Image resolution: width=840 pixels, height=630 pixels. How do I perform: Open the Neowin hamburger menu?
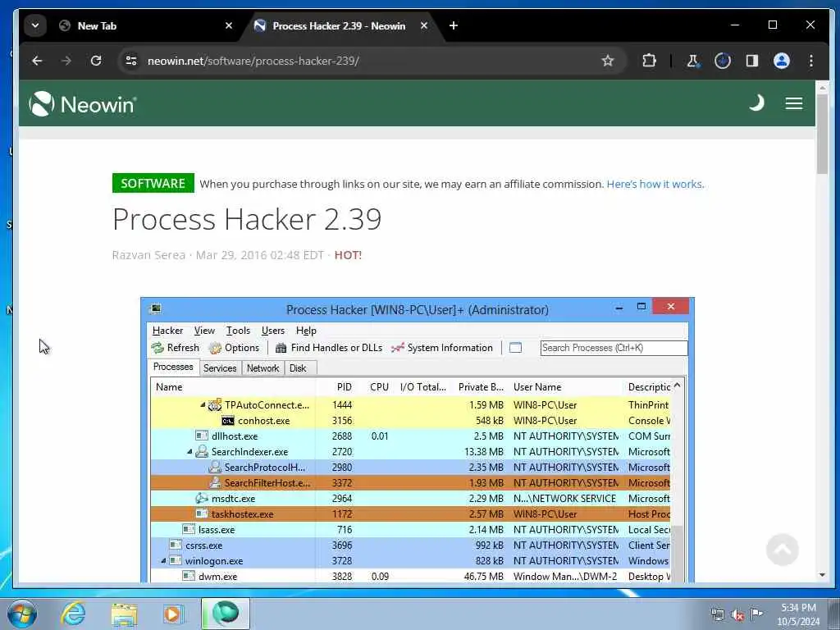[x=794, y=103]
